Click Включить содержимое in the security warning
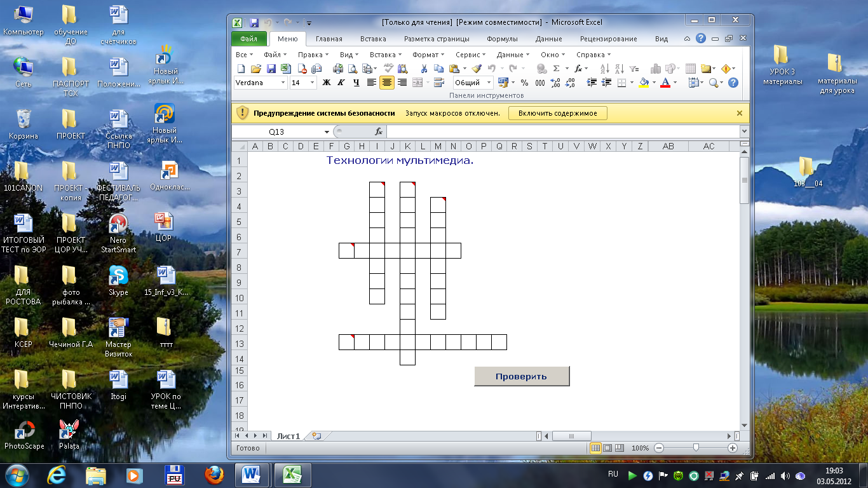 click(557, 113)
